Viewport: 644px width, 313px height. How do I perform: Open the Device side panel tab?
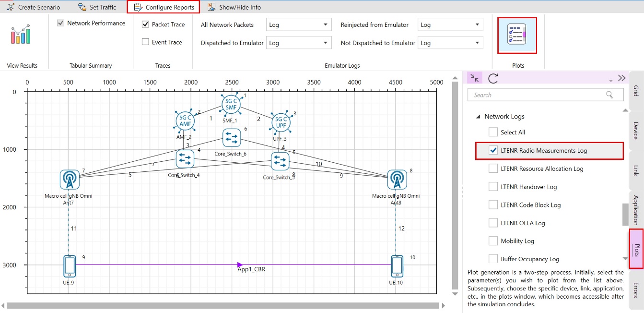point(636,131)
